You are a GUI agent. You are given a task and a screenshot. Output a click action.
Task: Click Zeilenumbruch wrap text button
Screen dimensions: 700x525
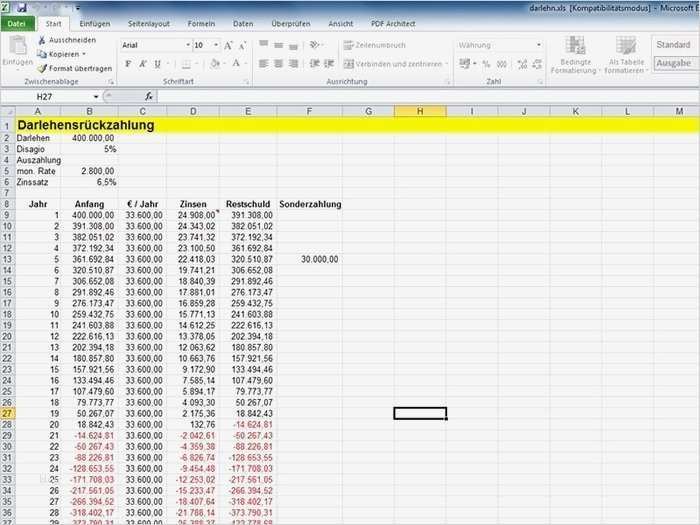[375, 45]
